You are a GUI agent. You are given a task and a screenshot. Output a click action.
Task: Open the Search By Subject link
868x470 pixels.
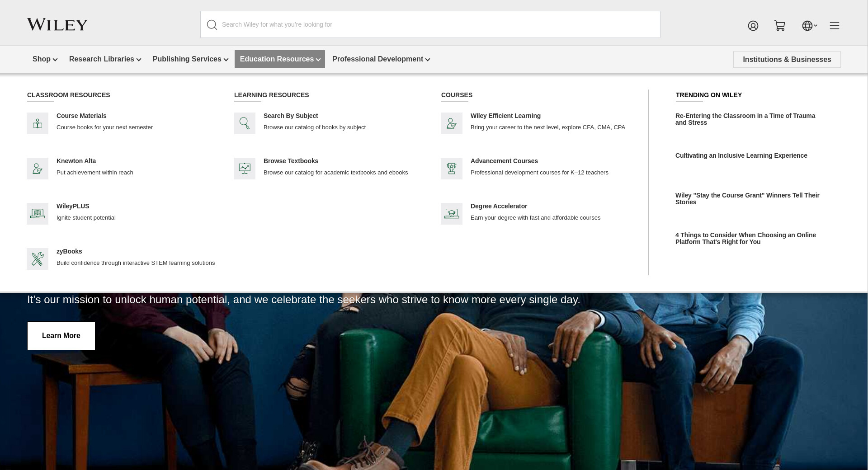pyautogui.click(x=291, y=116)
